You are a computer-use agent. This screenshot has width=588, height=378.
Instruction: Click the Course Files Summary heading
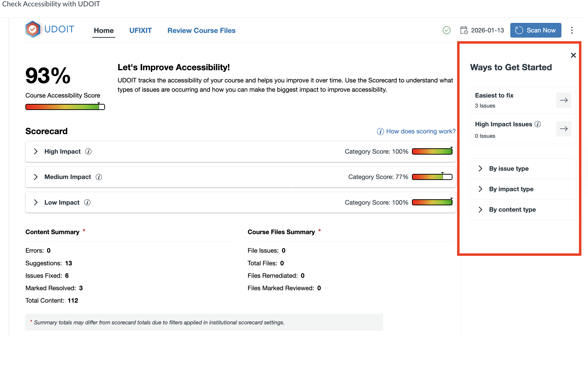point(281,232)
